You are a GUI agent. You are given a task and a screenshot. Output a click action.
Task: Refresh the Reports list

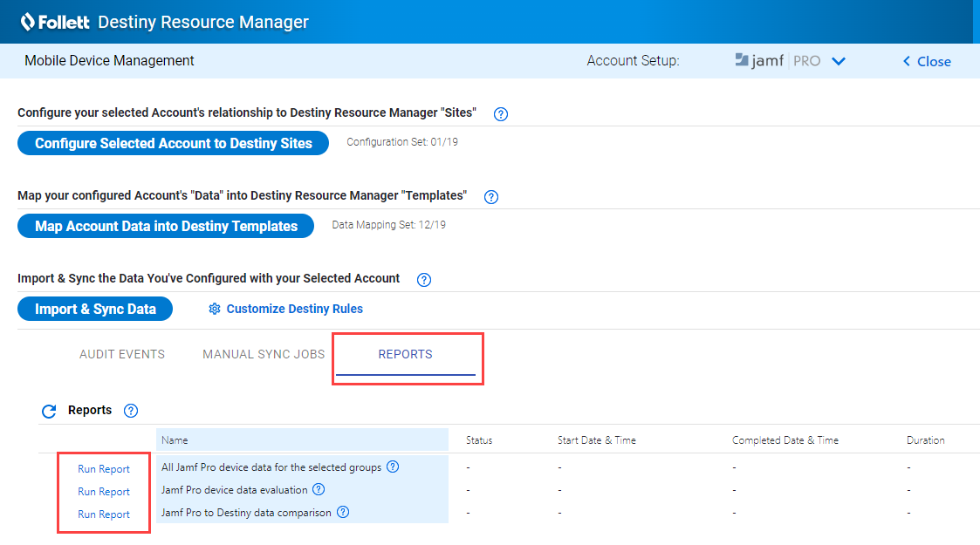(x=49, y=410)
